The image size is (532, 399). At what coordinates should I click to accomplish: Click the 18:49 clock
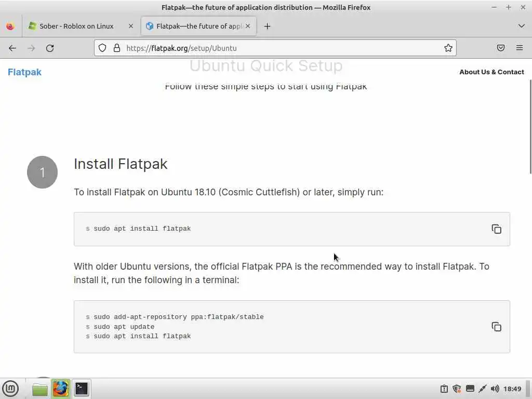tap(512, 389)
